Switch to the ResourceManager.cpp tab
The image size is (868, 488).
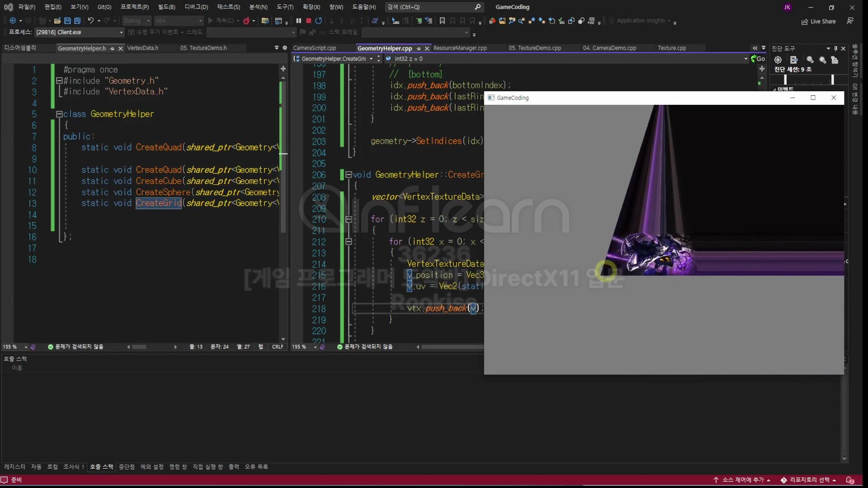(460, 48)
